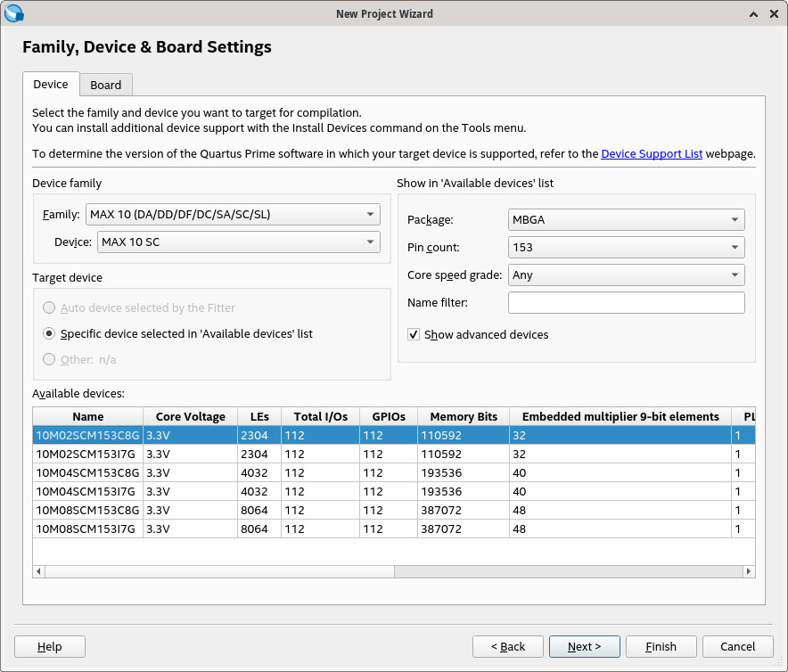The image size is (788, 672).
Task: Go back with the < Back button
Action: (507, 646)
